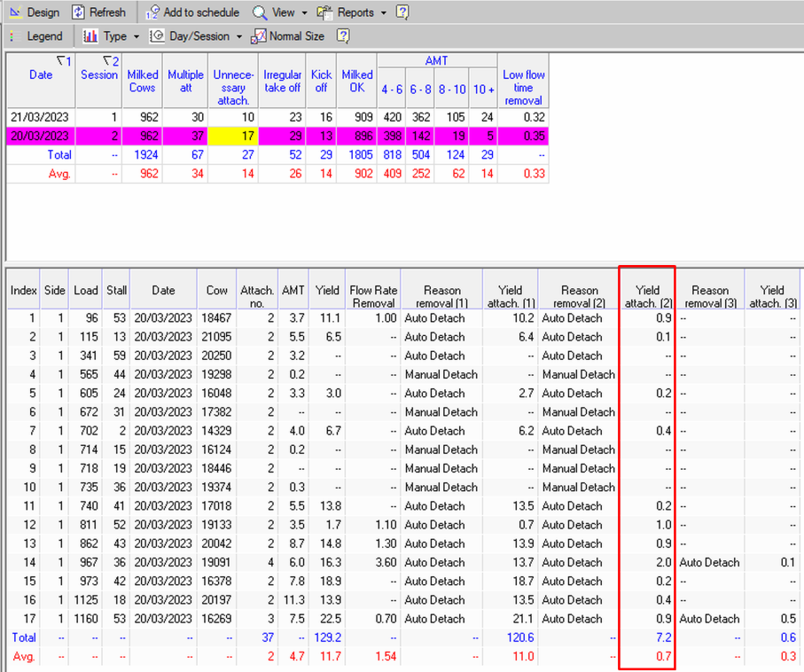Sort by the Milked Cows column header
Viewport: 804px width, 672px height.
click(x=143, y=81)
